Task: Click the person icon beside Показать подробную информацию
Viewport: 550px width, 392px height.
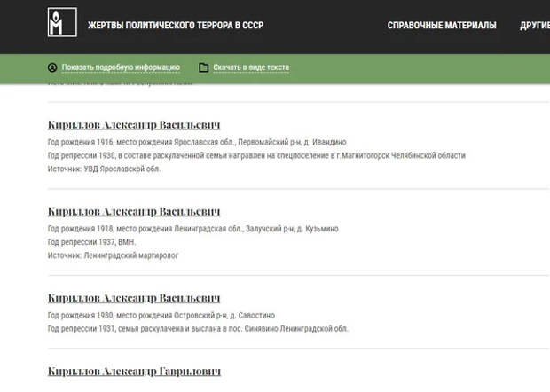Action: [52, 67]
